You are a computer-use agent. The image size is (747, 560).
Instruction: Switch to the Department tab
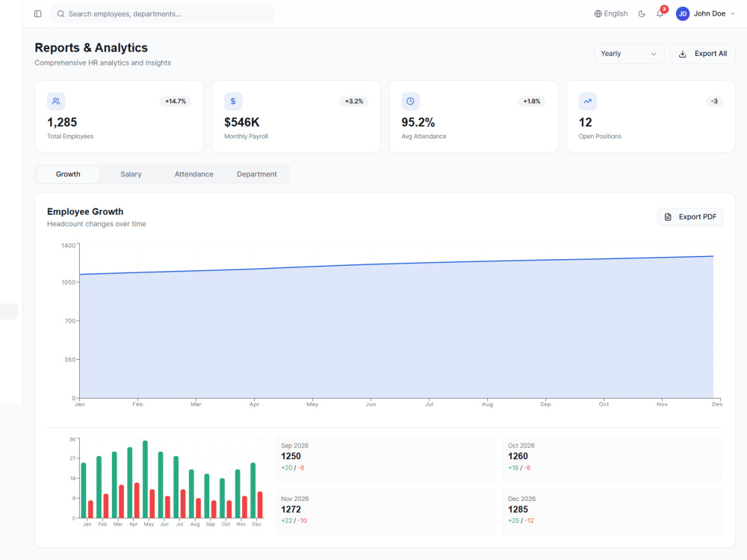tap(257, 174)
